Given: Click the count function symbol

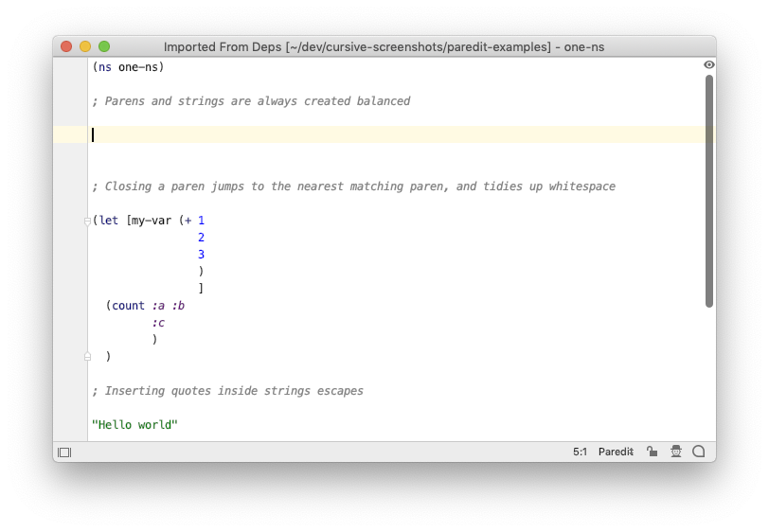Looking at the screenshot, I should tap(129, 306).
